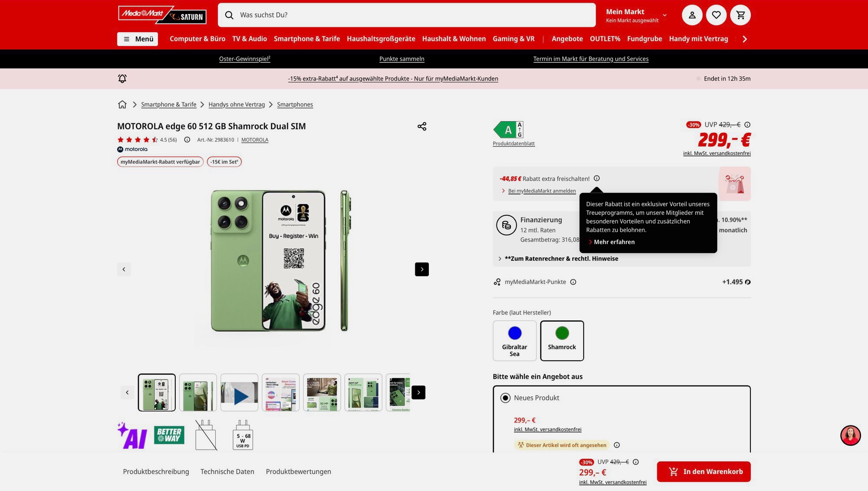This screenshot has height=491, width=868.
Task: Choose the Gibraltar Sea color option
Action: click(x=514, y=341)
